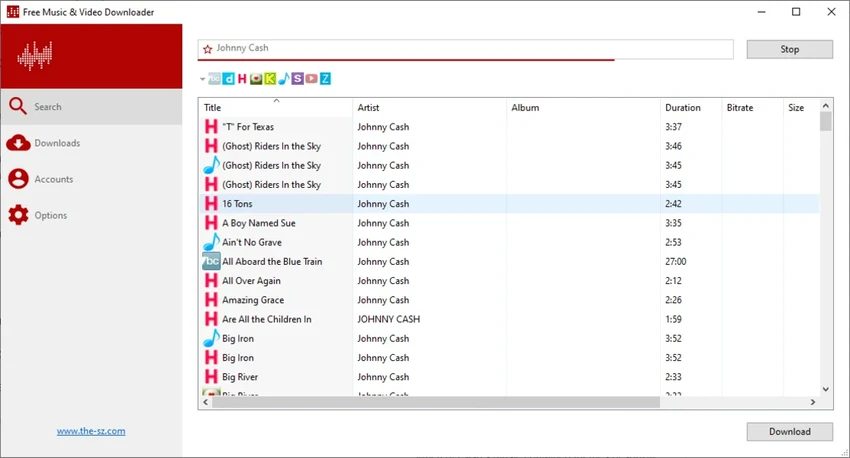Click the scroll up arrow of the list

tap(826, 106)
